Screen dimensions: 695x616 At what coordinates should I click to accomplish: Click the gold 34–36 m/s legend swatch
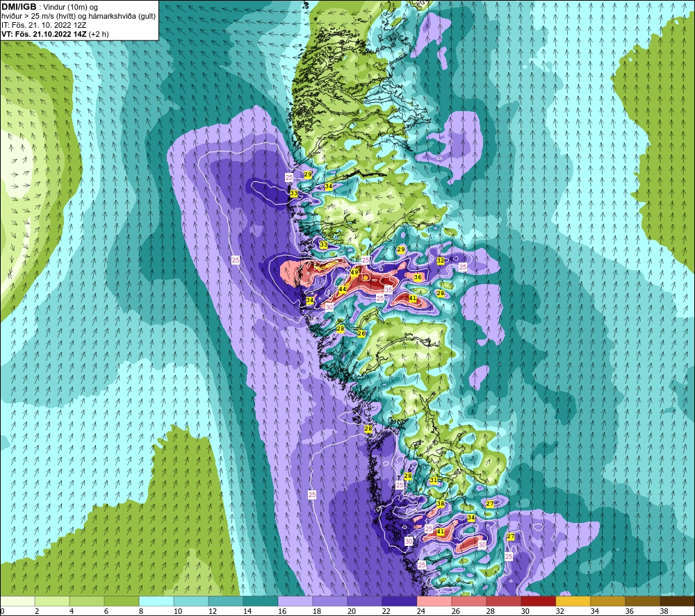coord(607,601)
